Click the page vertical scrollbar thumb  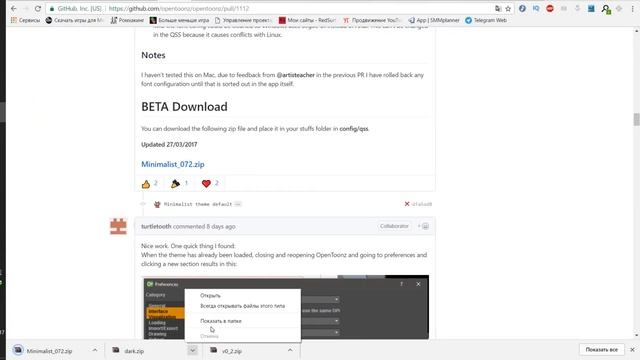pos(636,120)
